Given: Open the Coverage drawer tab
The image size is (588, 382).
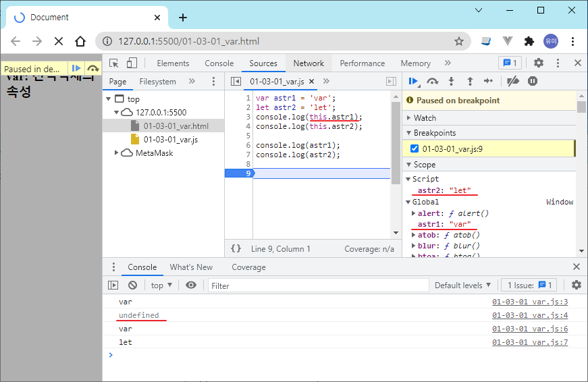Looking at the screenshot, I should [248, 267].
